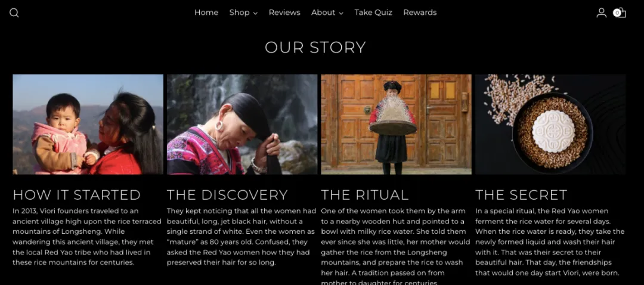The image size is (644, 285).
Task: Click the woman holding baby photo
Action: 88,125
